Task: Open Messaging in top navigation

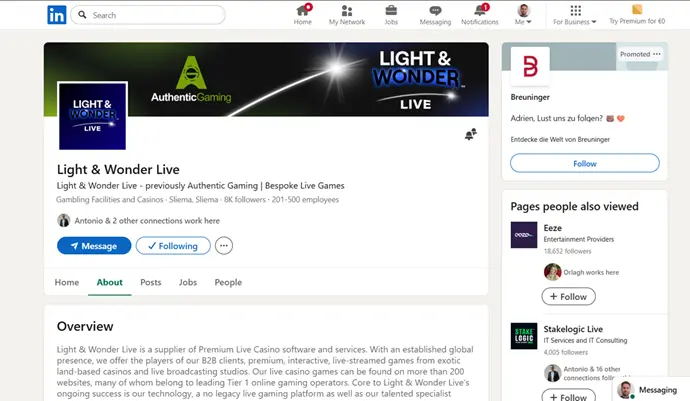Action: coord(435,15)
